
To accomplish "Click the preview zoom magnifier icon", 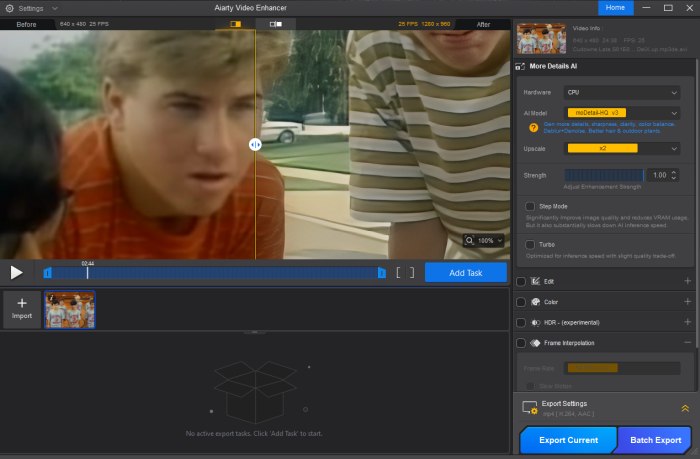I will pos(470,241).
